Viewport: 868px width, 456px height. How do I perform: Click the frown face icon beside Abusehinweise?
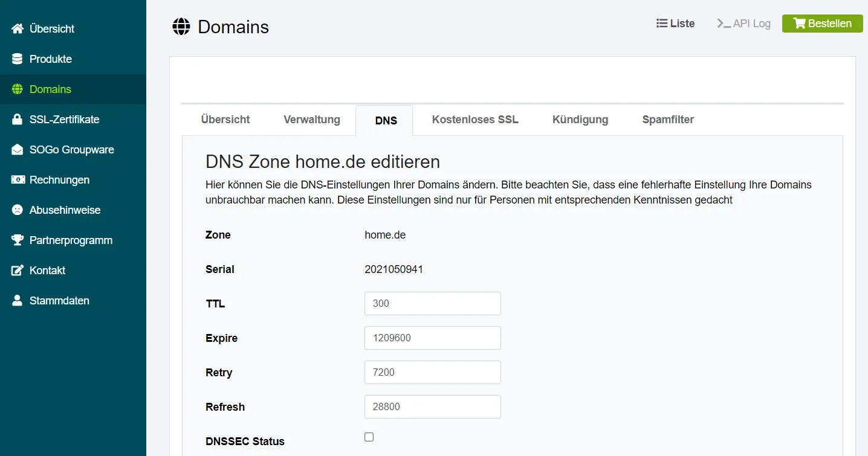pos(18,210)
